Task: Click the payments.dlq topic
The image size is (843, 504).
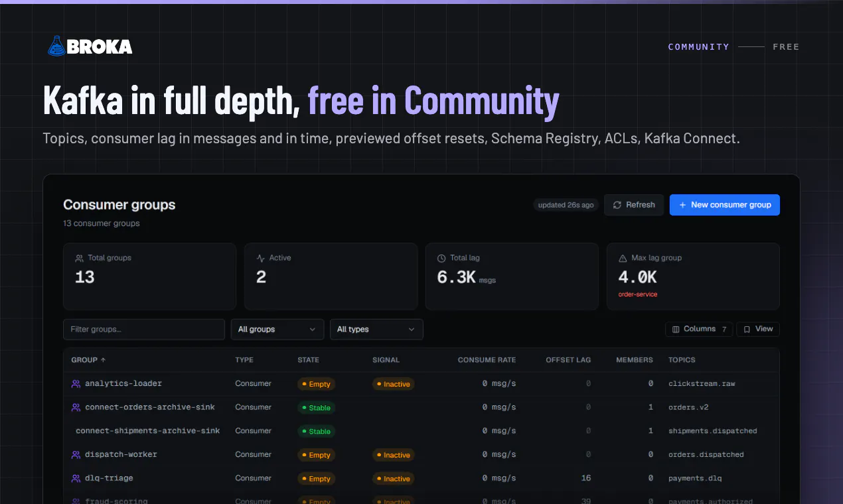Action: [695, 478]
